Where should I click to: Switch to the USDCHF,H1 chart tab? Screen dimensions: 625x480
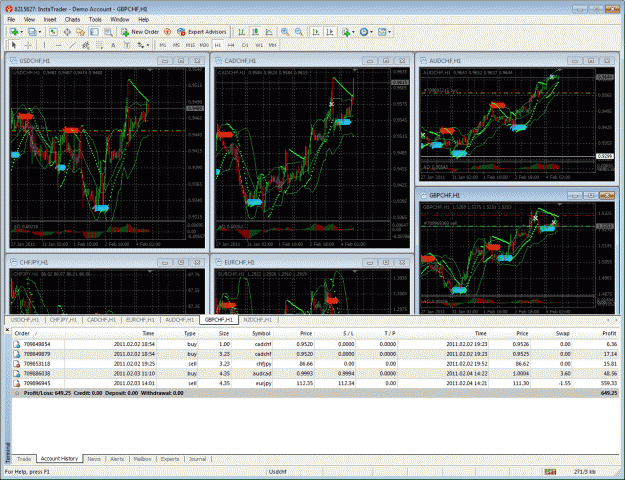(25, 320)
